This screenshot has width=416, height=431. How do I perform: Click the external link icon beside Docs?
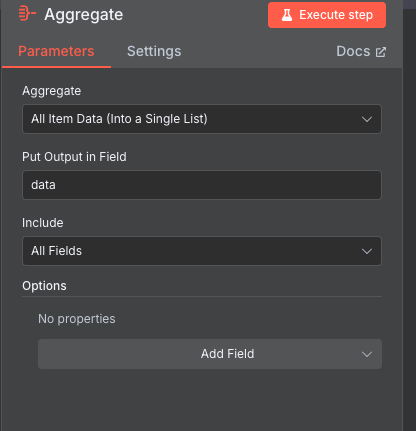[x=381, y=52]
